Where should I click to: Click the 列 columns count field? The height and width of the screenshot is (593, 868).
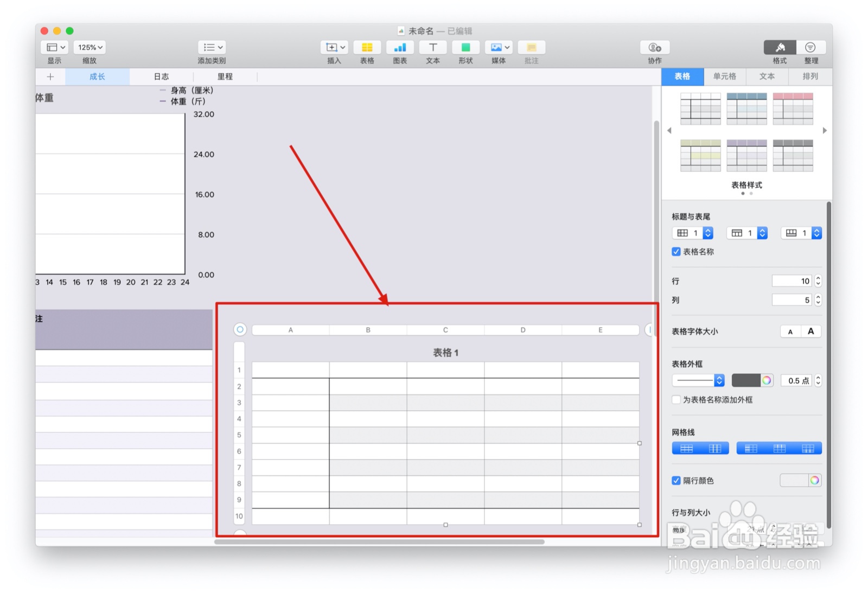tap(792, 300)
